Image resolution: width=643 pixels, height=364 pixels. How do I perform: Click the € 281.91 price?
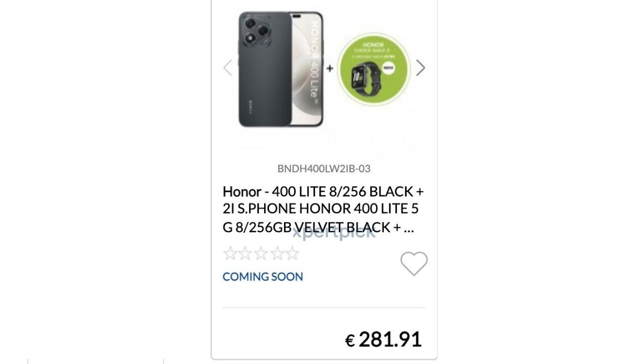pos(384,339)
